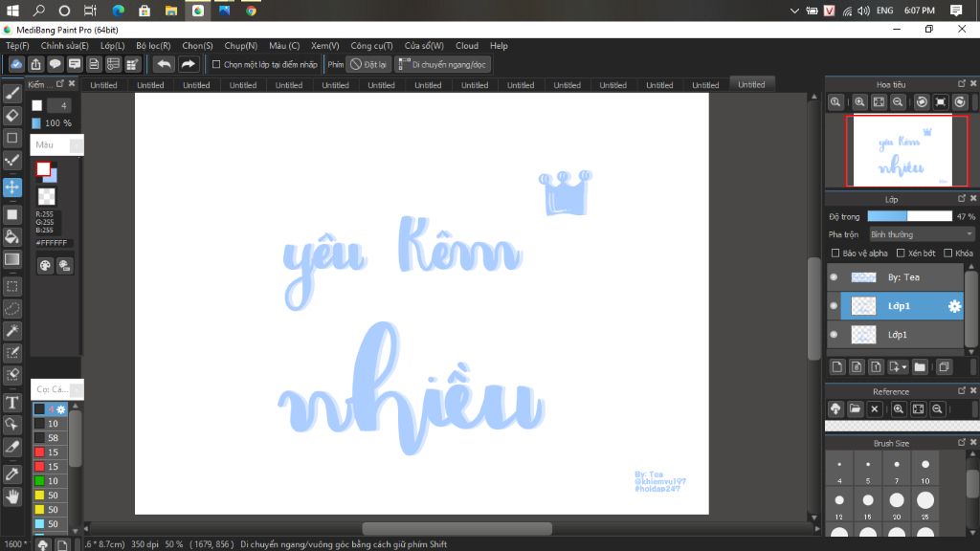Select the brush preset with size 58
The height and width of the screenshot is (551, 980).
tap(50, 438)
